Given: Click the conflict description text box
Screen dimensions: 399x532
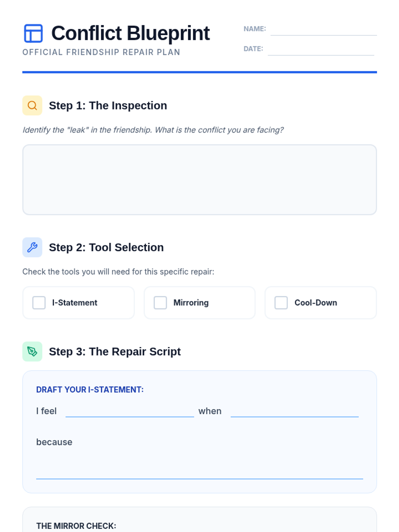Looking at the screenshot, I should click(x=199, y=180).
